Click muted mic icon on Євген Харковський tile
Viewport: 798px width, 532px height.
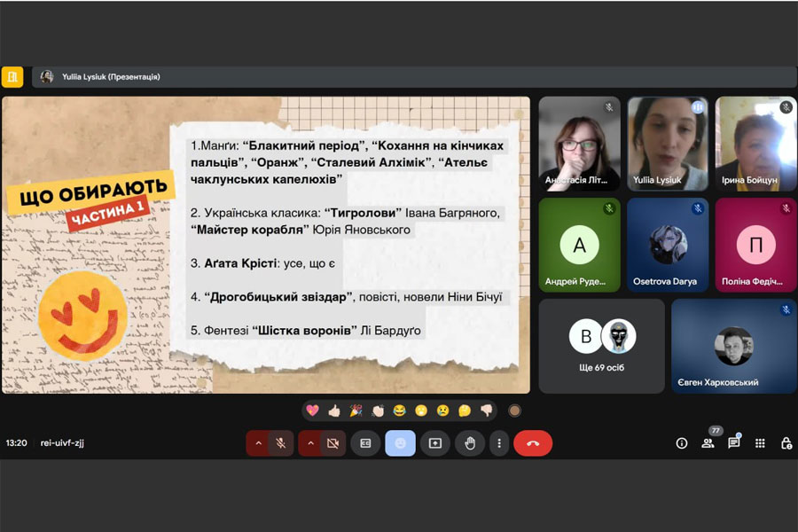click(x=786, y=309)
